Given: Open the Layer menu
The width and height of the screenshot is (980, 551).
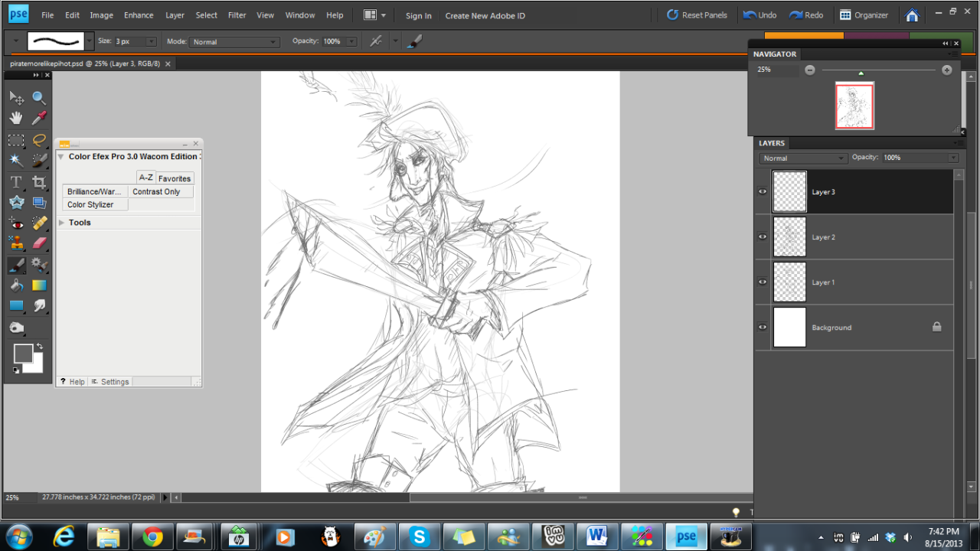Looking at the screenshot, I should (x=175, y=15).
